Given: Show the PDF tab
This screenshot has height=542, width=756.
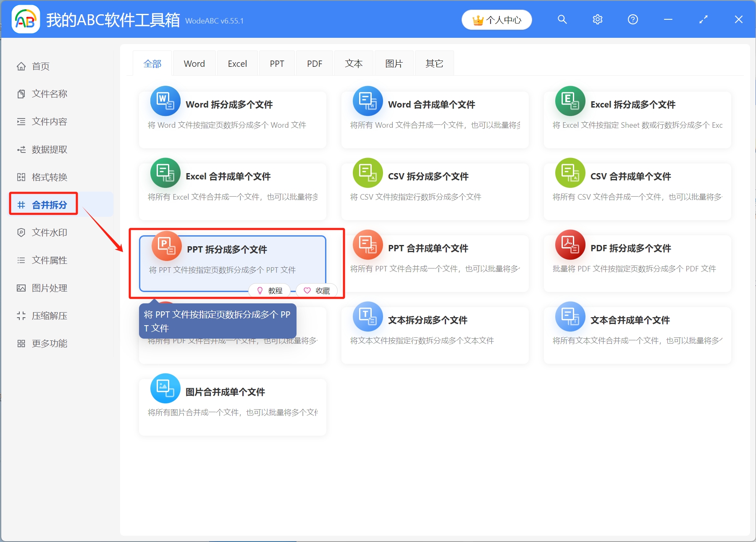Looking at the screenshot, I should pos(315,63).
